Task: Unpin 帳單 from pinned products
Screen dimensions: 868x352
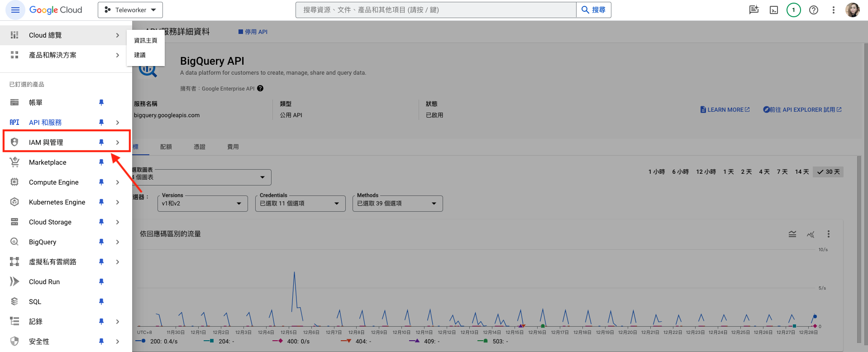Action: (x=101, y=103)
